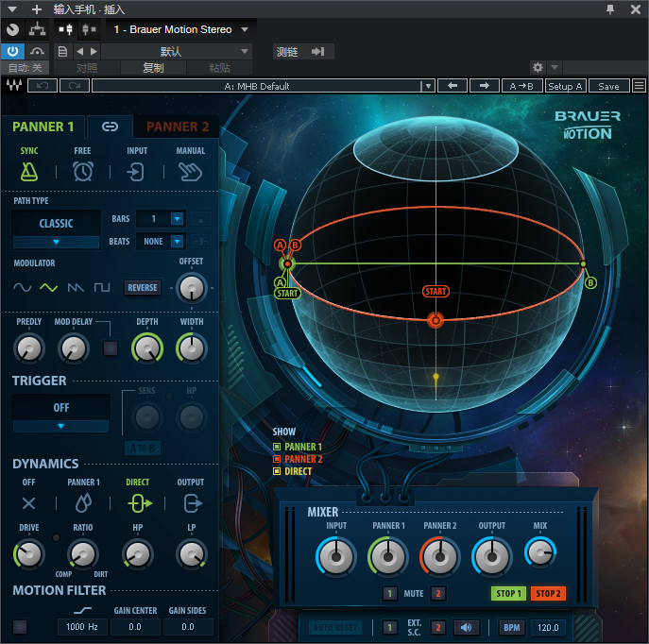
Task: Set Dynamics to Off X icon
Action: pyautogui.click(x=28, y=503)
